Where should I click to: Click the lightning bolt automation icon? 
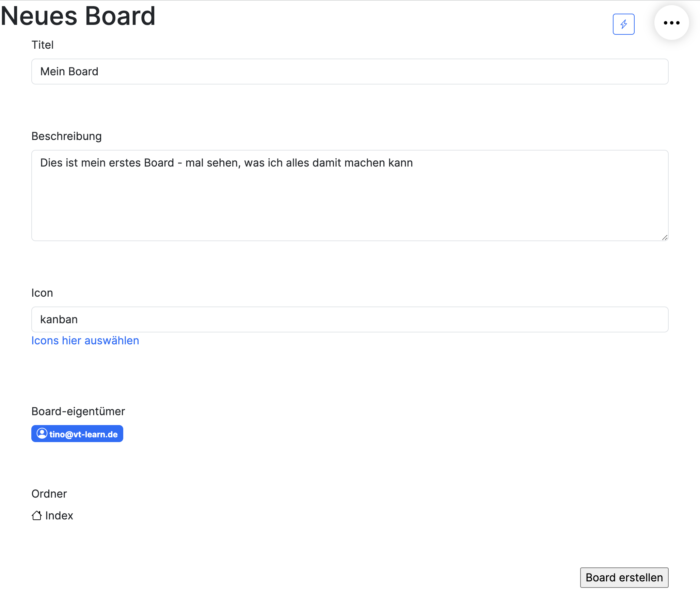(624, 24)
